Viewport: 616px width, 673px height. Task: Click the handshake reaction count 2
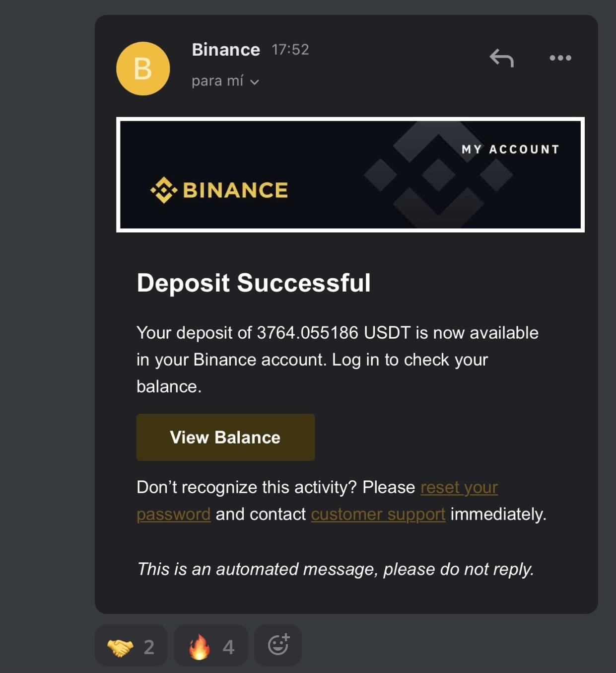(149, 647)
